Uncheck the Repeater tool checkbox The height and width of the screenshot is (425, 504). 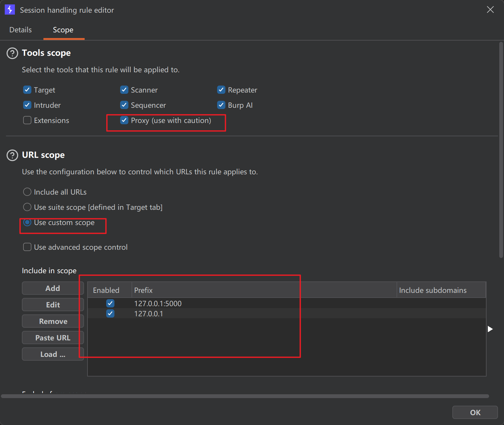[221, 90]
